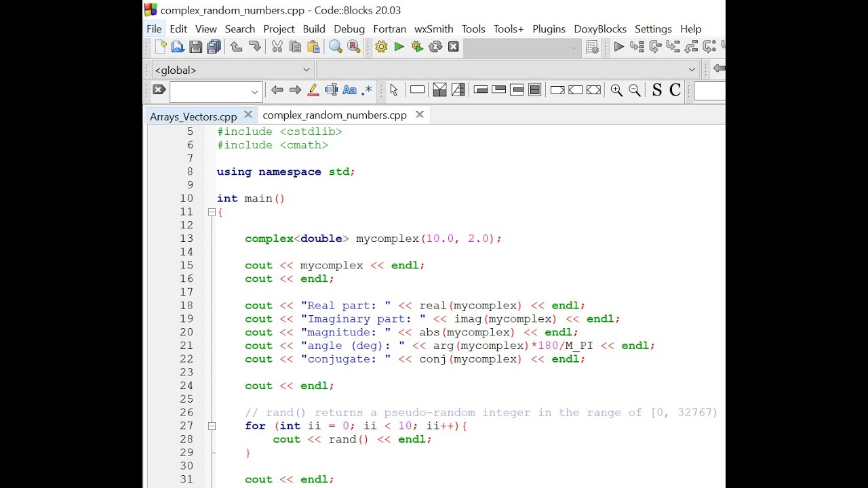This screenshot has width=868, height=488.
Task: Copy selection using toolbar icon
Action: pos(295,47)
